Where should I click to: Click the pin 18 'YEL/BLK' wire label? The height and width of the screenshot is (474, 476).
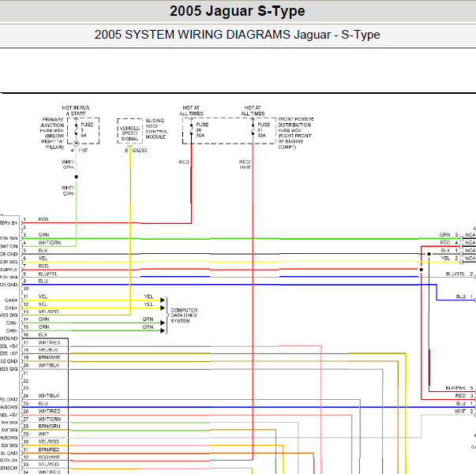click(x=48, y=350)
